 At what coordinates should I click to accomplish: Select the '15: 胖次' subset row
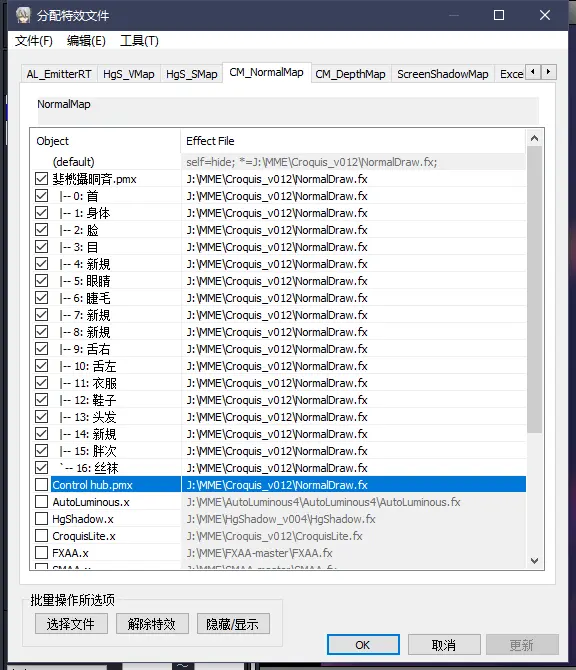(278, 451)
